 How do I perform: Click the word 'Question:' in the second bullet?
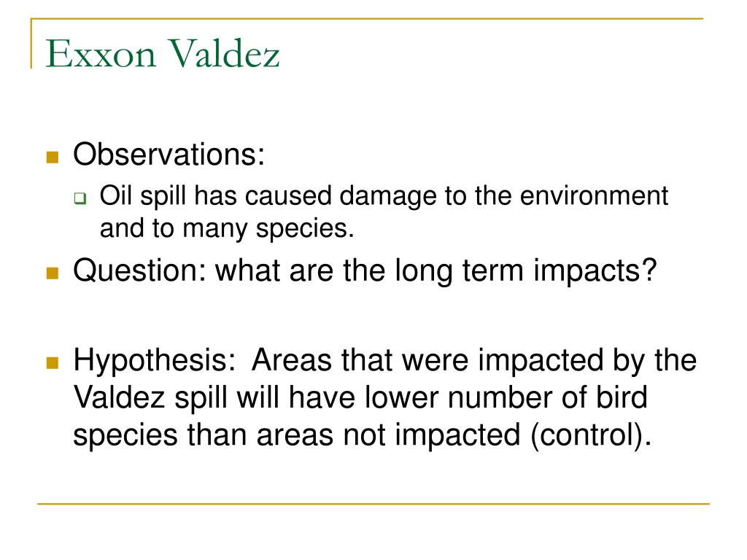pyautogui.click(x=139, y=271)
